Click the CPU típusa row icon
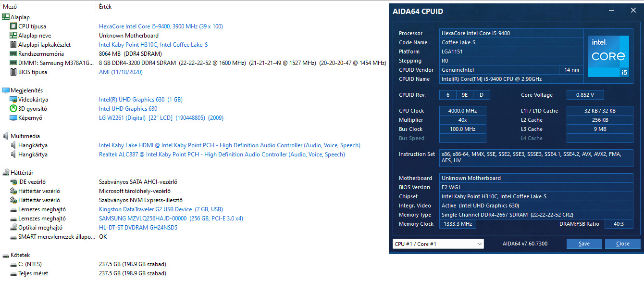 coord(13,26)
